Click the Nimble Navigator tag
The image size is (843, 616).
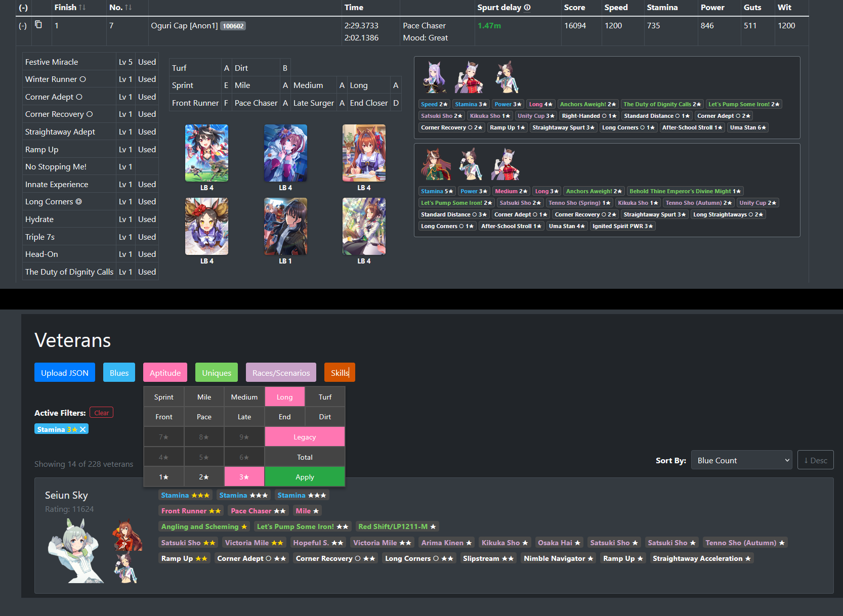pyautogui.click(x=559, y=558)
